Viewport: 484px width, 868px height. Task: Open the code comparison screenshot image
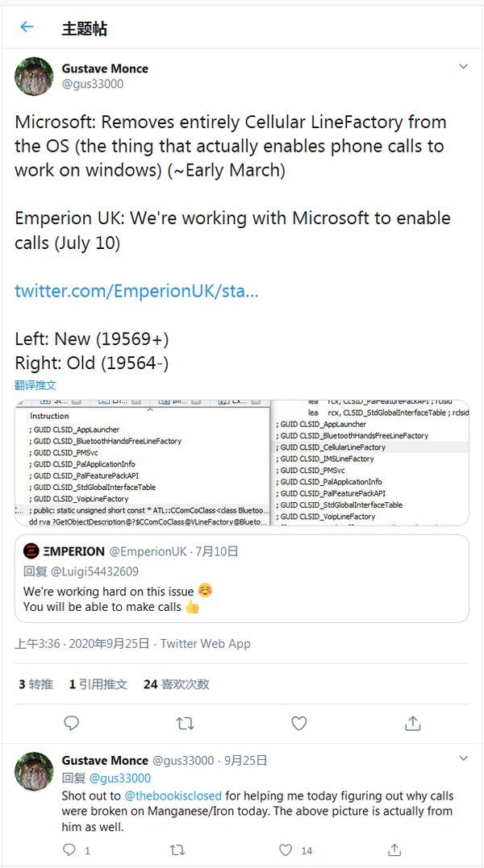click(242, 463)
